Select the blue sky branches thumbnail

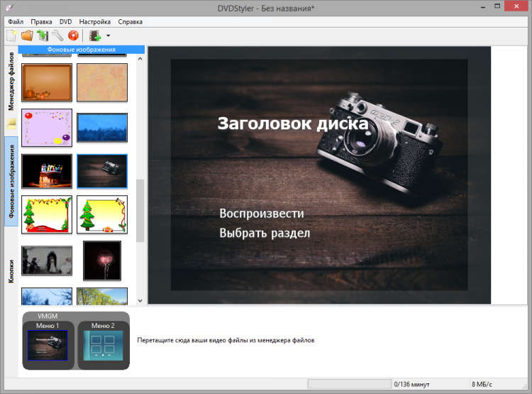coord(47,296)
